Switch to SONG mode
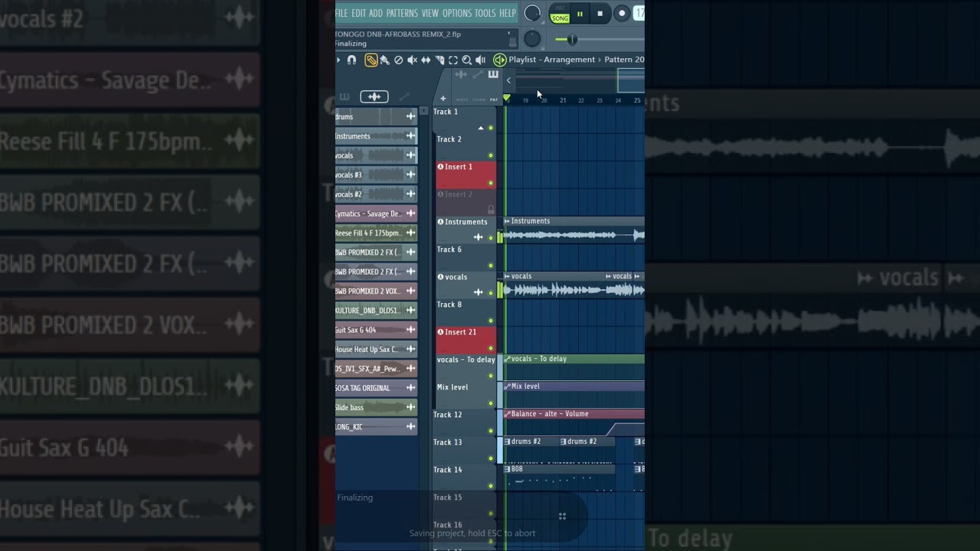 (560, 18)
